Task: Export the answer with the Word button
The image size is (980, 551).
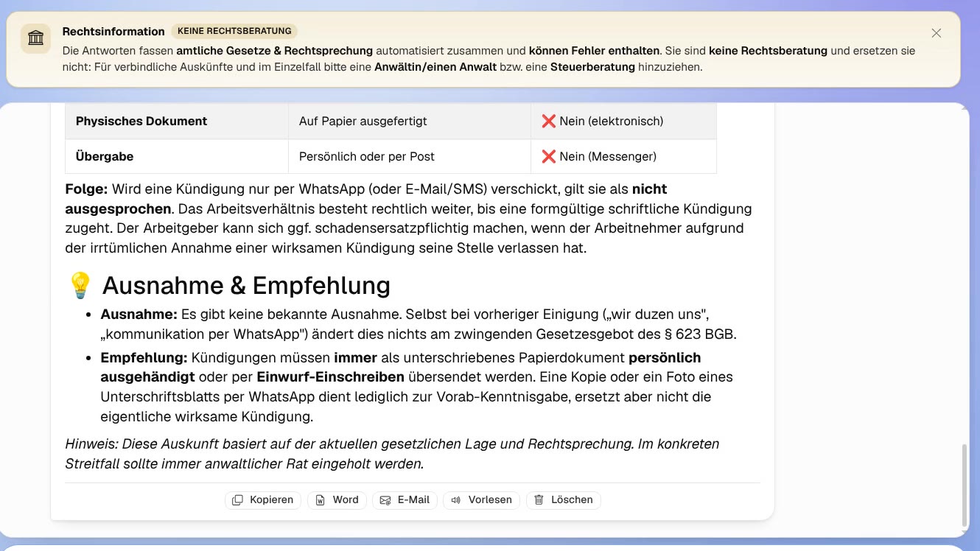Action: 337,500
